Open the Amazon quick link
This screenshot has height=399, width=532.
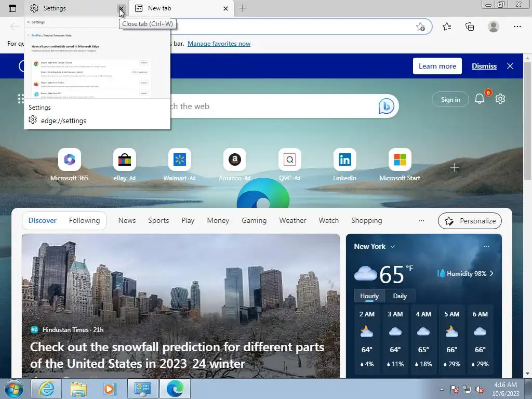234,165
